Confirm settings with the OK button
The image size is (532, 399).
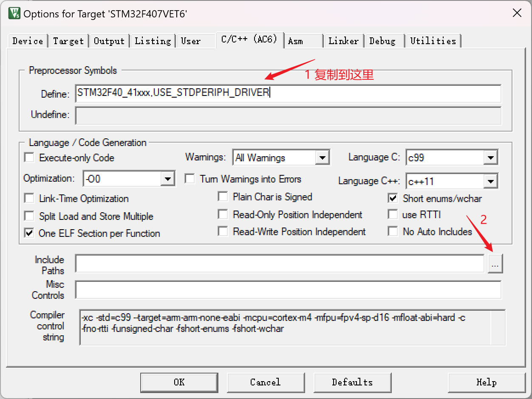pyautogui.click(x=179, y=382)
